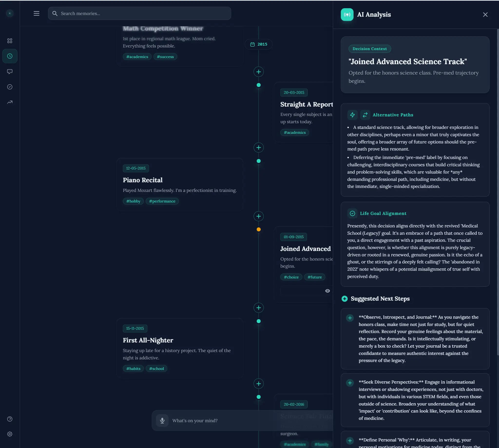This screenshot has width=499, height=448.
Task: Add memory below First All-Nighter
Action: [x=259, y=383]
